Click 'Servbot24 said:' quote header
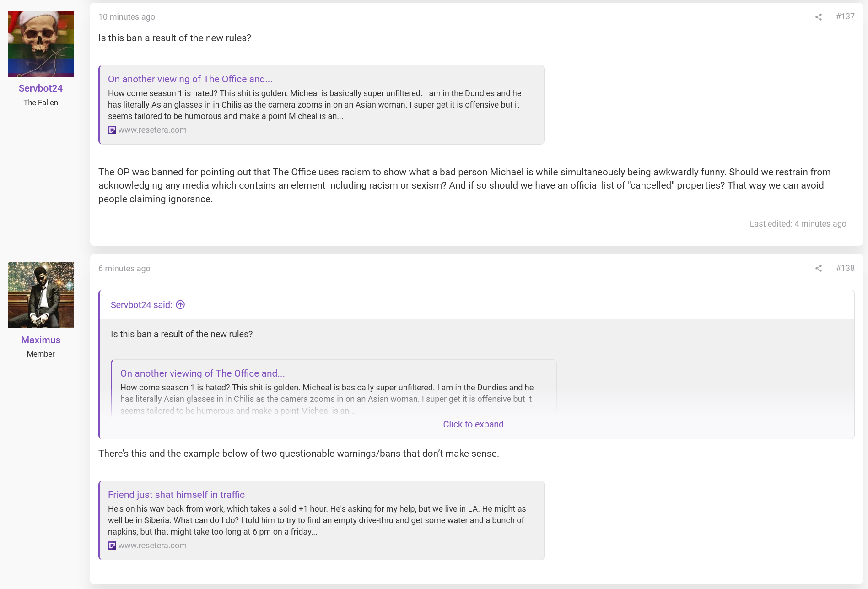Viewport: 868px width, 589px height. click(x=141, y=305)
